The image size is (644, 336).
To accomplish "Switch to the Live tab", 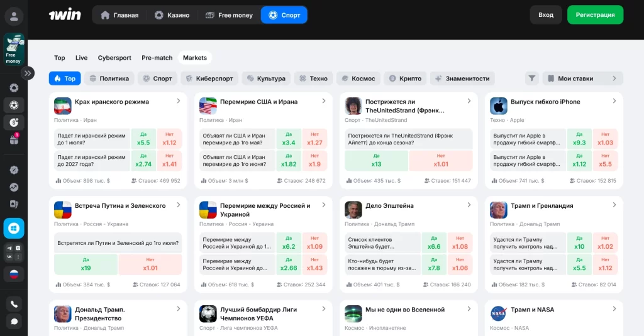I will 81,58.
